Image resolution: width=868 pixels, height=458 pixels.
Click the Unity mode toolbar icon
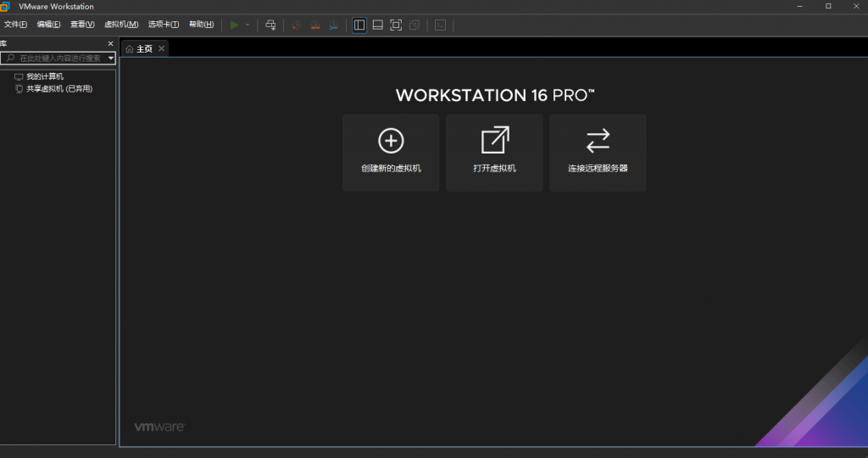click(414, 25)
